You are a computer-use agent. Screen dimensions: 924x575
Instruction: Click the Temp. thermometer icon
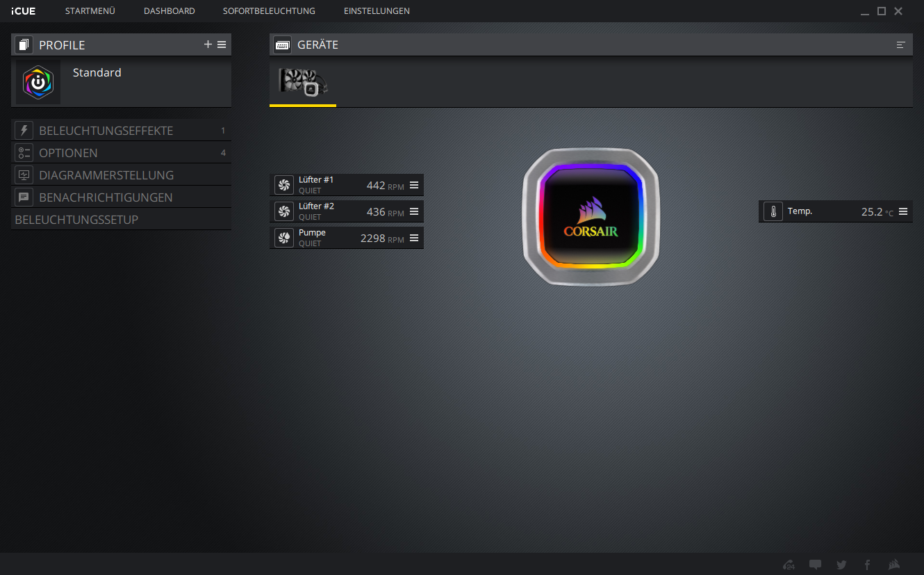(x=773, y=211)
